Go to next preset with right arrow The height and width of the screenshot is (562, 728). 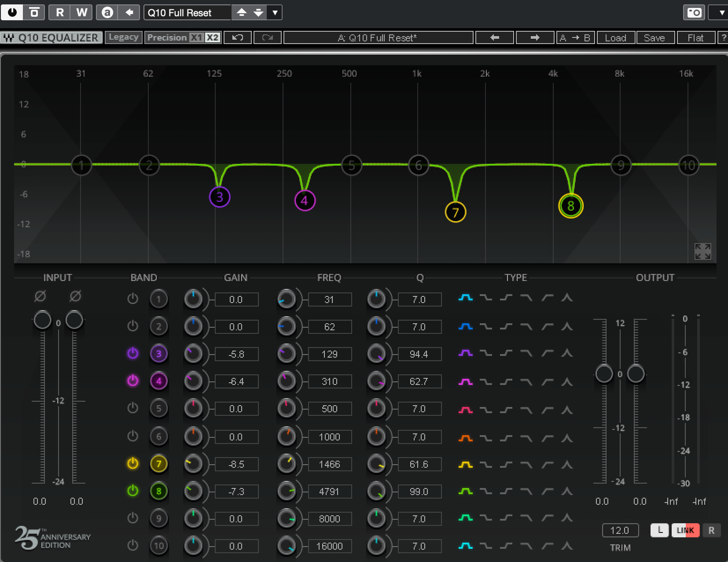pyautogui.click(x=535, y=37)
